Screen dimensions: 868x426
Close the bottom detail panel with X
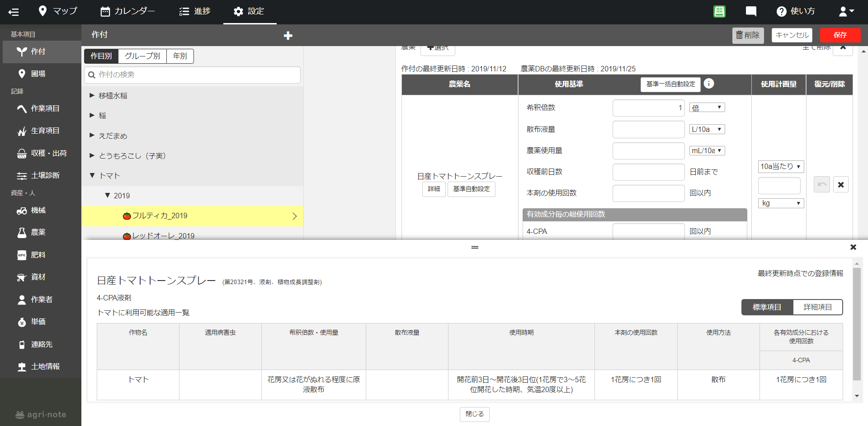853,247
